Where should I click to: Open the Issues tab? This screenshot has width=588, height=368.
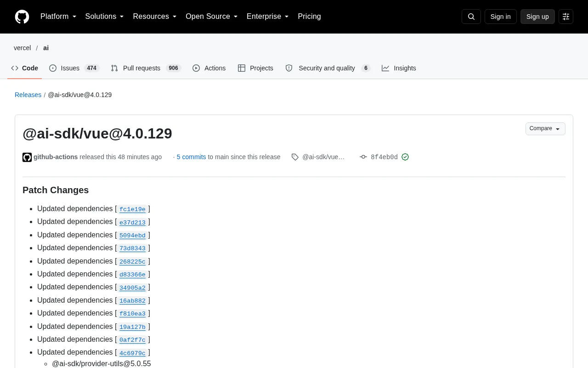click(x=74, y=68)
